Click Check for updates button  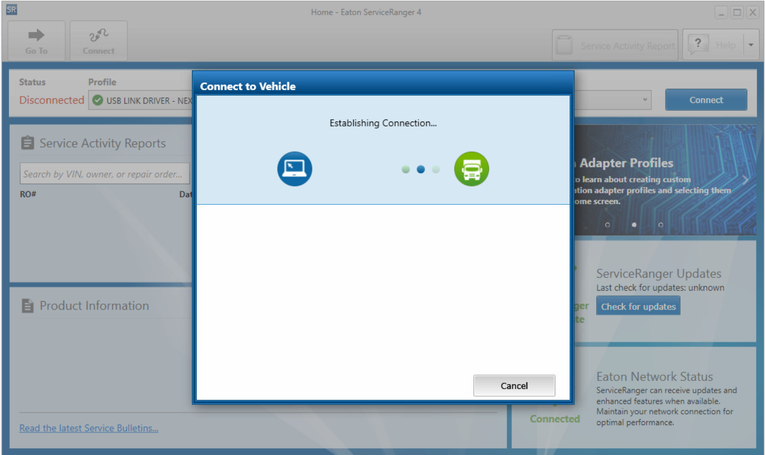pyautogui.click(x=638, y=306)
